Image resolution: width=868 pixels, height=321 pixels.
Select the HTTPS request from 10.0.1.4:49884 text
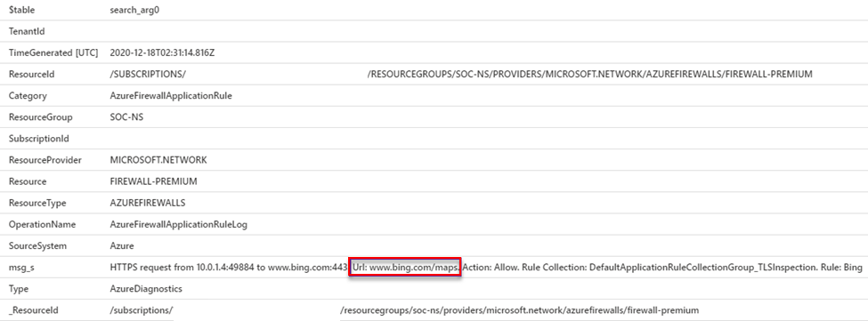[x=182, y=268]
